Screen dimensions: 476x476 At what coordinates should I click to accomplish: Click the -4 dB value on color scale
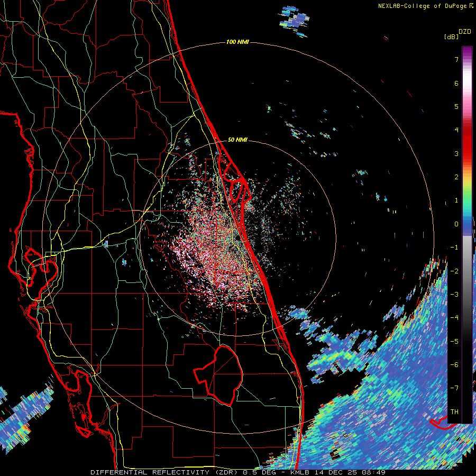coord(454,317)
